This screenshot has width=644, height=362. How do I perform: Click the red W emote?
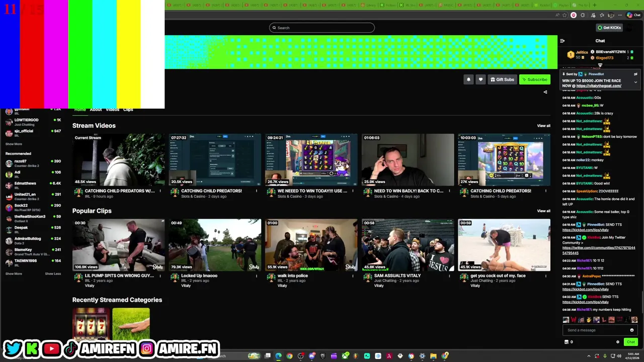574,320
